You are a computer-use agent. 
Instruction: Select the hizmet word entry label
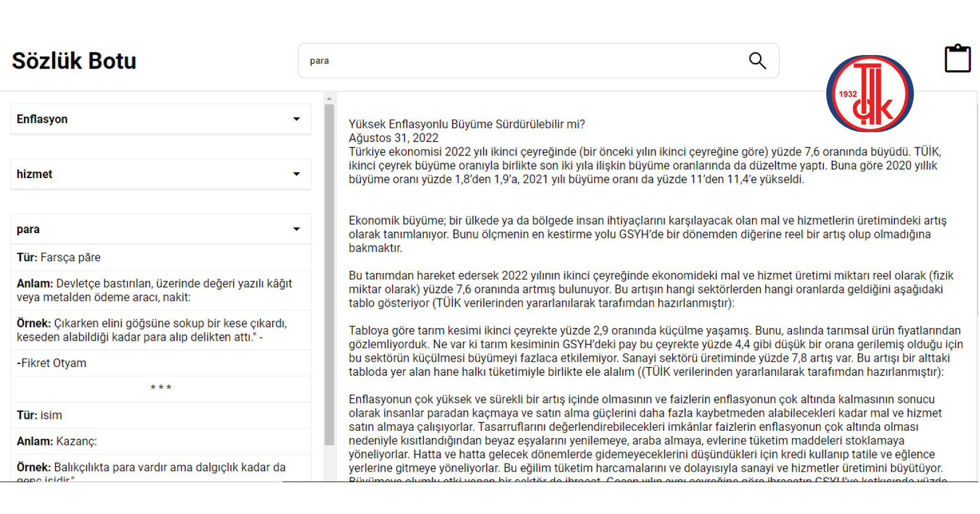(34, 174)
